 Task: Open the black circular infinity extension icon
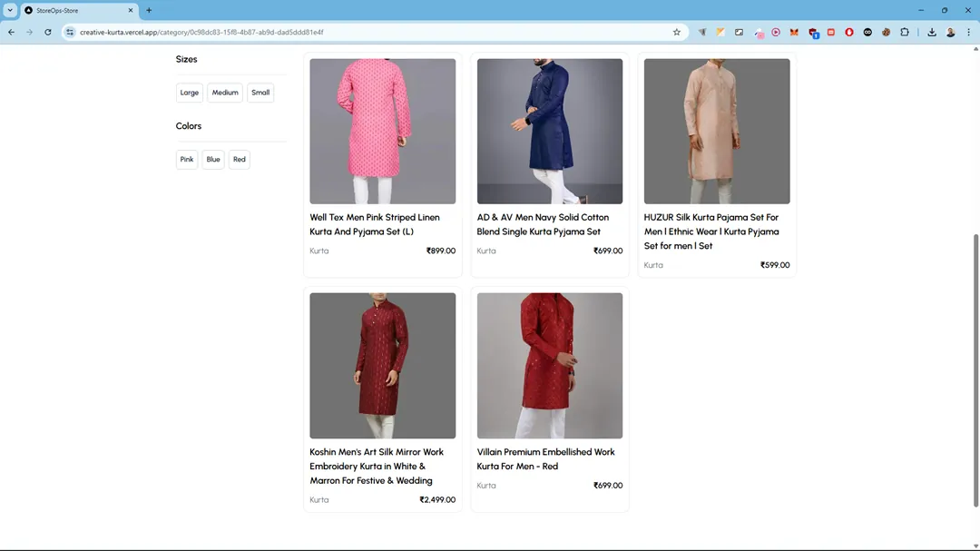click(x=867, y=32)
